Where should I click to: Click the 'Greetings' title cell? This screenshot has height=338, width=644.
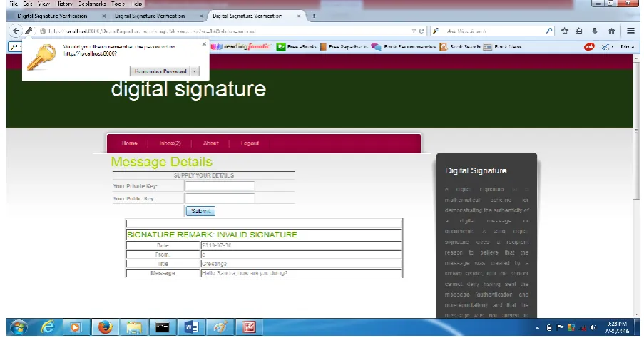coord(301,264)
